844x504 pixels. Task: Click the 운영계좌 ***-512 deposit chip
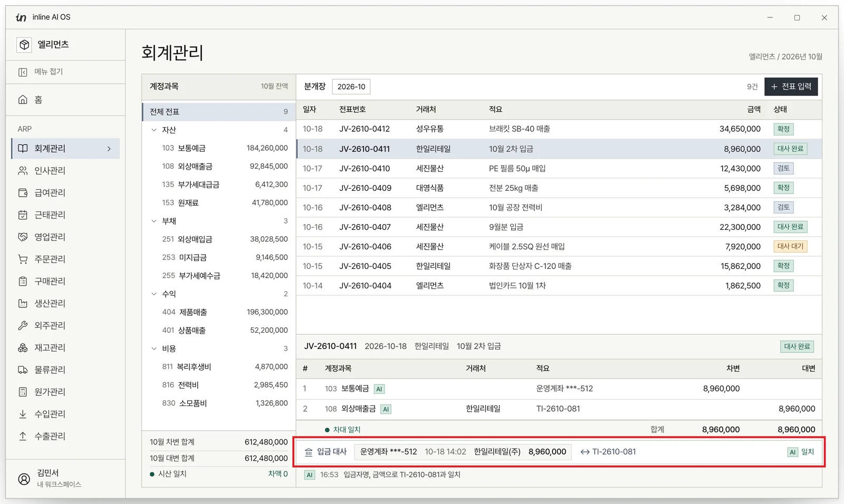tap(463, 452)
